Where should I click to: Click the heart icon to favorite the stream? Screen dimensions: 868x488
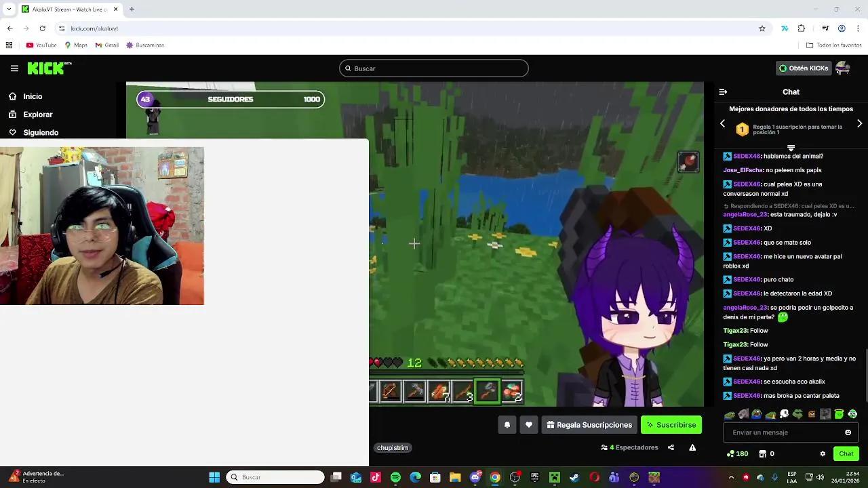coord(528,425)
